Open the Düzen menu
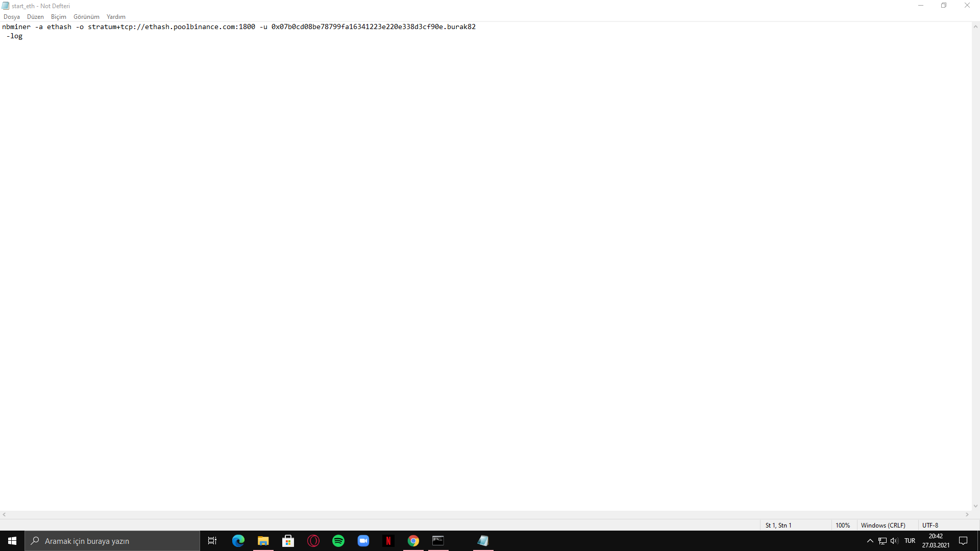Viewport: 980px width, 551px height. [35, 17]
